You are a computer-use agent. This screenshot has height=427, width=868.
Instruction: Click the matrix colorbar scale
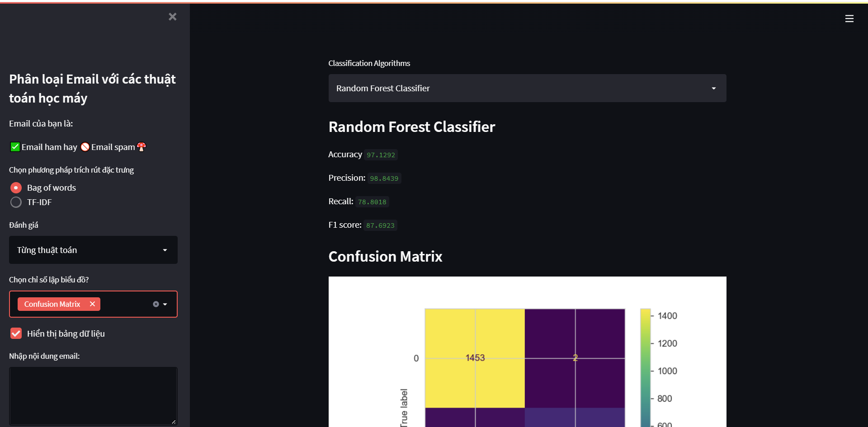[x=645, y=367]
